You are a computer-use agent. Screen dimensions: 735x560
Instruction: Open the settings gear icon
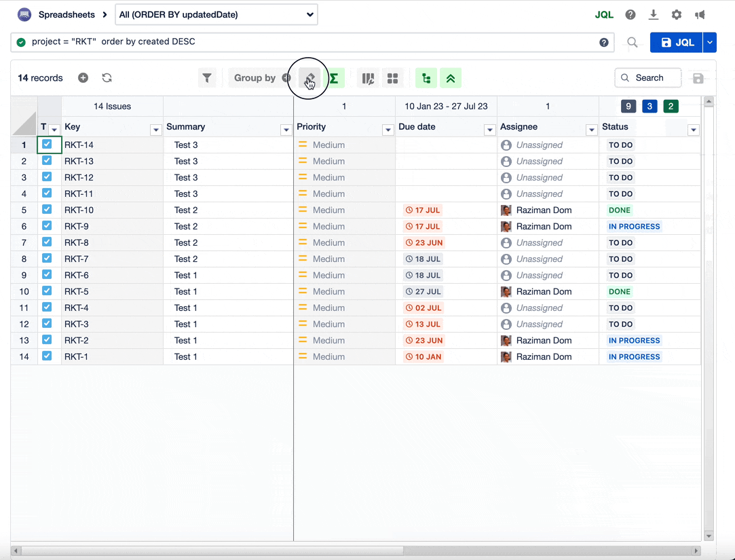click(677, 15)
